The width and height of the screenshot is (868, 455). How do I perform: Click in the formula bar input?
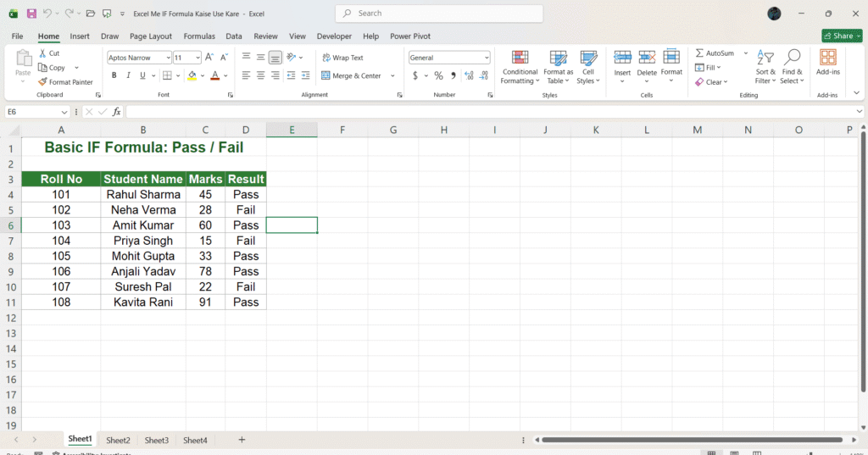490,112
